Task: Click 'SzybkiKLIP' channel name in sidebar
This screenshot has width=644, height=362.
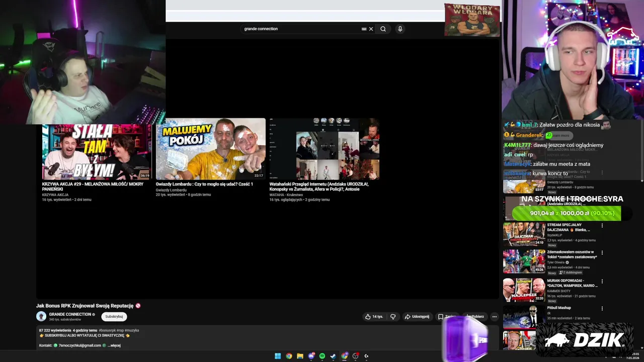Action: coord(554,235)
